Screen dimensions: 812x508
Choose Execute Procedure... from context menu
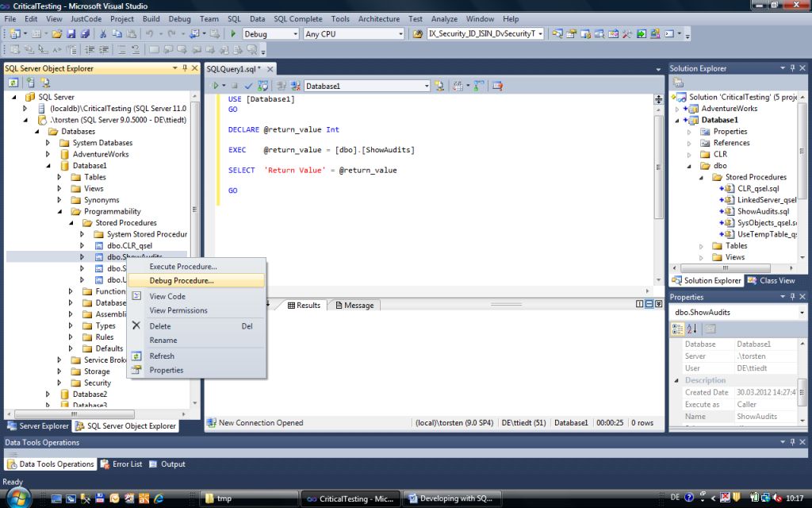coord(197,267)
